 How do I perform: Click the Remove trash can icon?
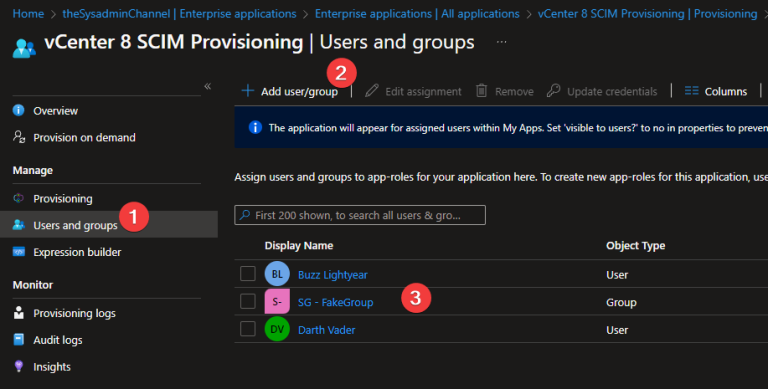[481, 91]
